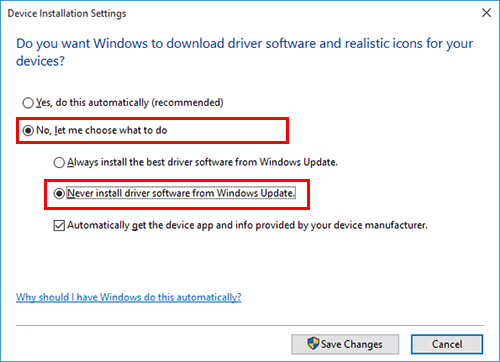
Task: Click the 'No, let me choose what to do' label
Action: pyautogui.click(x=102, y=130)
